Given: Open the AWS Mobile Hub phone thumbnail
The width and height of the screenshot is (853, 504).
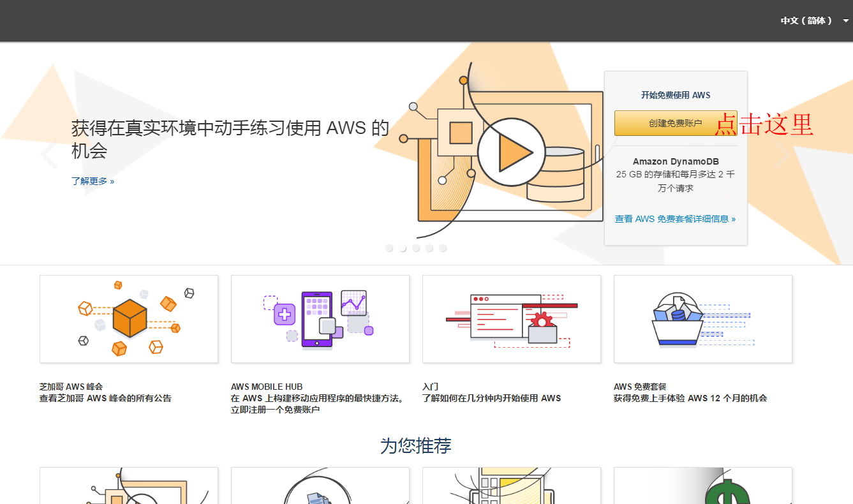Looking at the screenshot, I should [x=320, y=319].
